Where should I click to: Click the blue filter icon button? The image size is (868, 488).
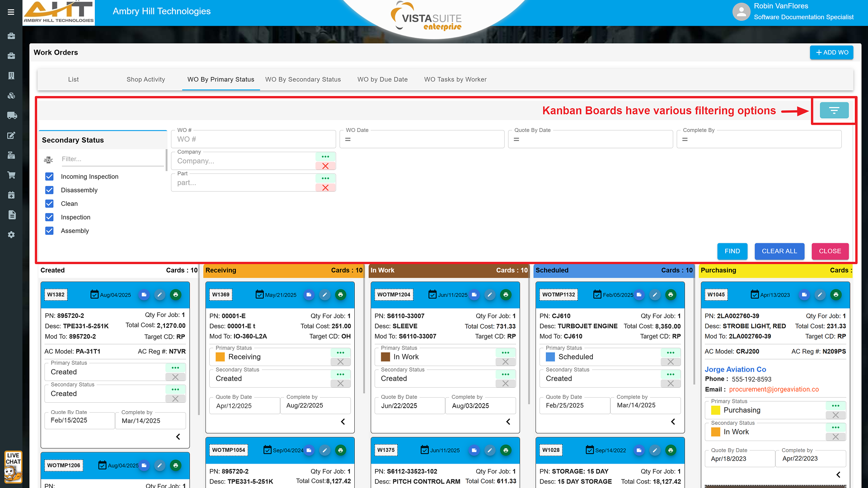834,110
